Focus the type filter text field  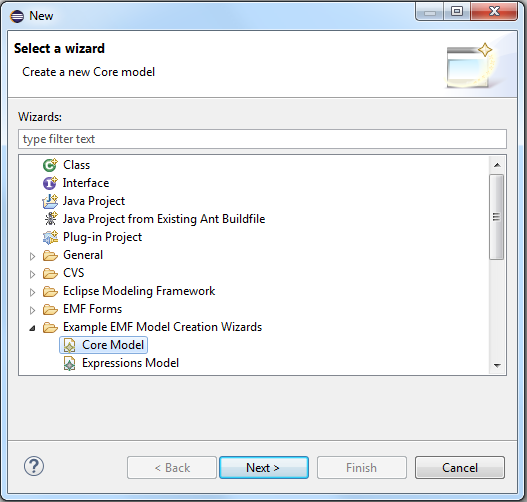[x=262, y=139]
